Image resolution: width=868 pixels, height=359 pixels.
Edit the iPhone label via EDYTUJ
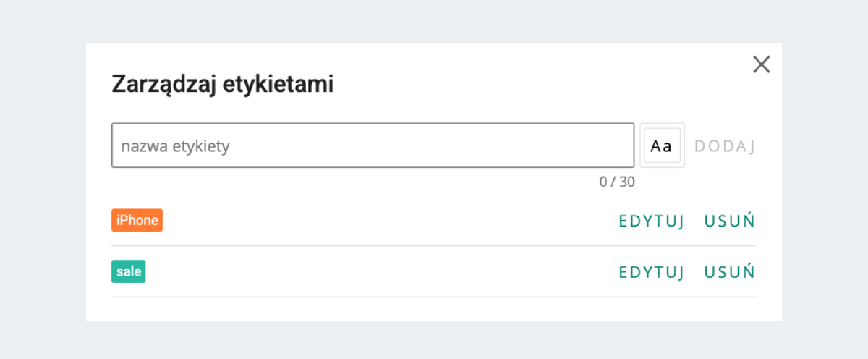[x=651, y=221]
